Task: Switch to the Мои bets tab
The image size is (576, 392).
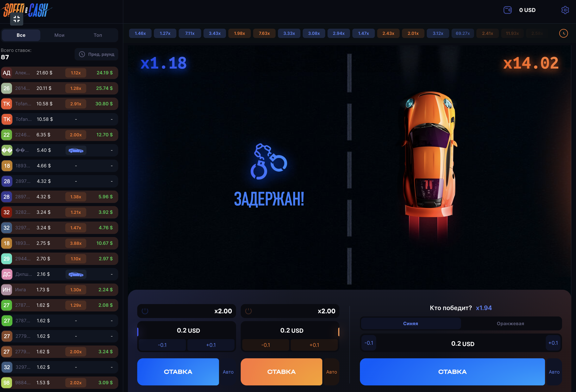Action: [59, 35]
